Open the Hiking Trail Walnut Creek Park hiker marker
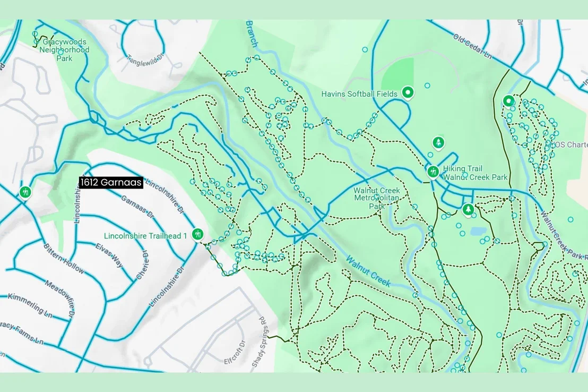This screenshot has width=588, height=392. (433, 172)
